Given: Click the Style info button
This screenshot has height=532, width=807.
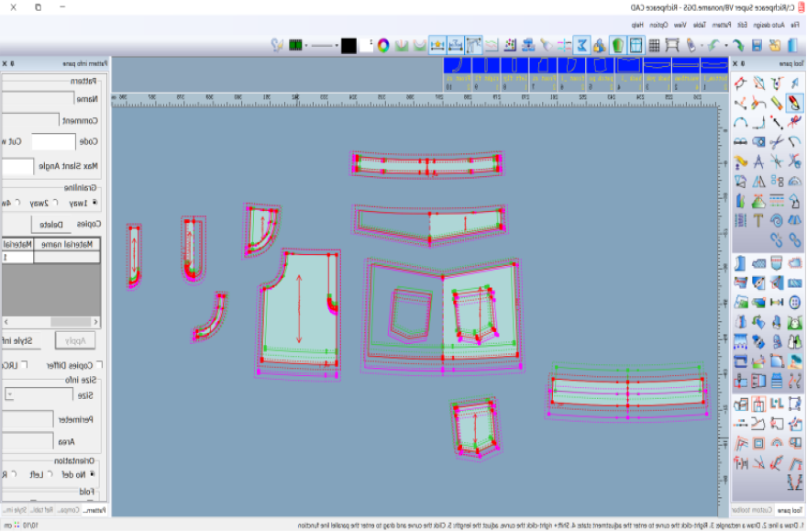Looking at the screenshot, I should [18, 341].
